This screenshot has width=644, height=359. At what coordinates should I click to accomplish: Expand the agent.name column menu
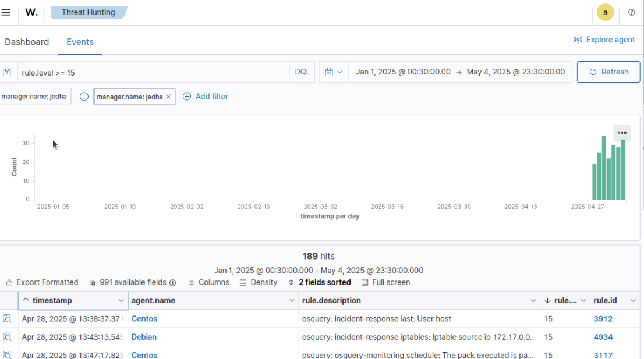292,301
